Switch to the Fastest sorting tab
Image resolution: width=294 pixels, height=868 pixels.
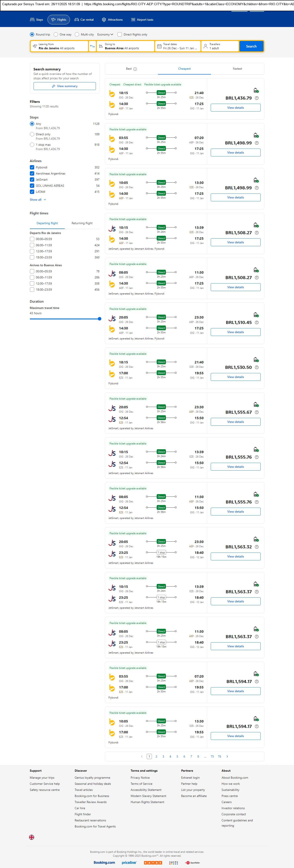237,69
